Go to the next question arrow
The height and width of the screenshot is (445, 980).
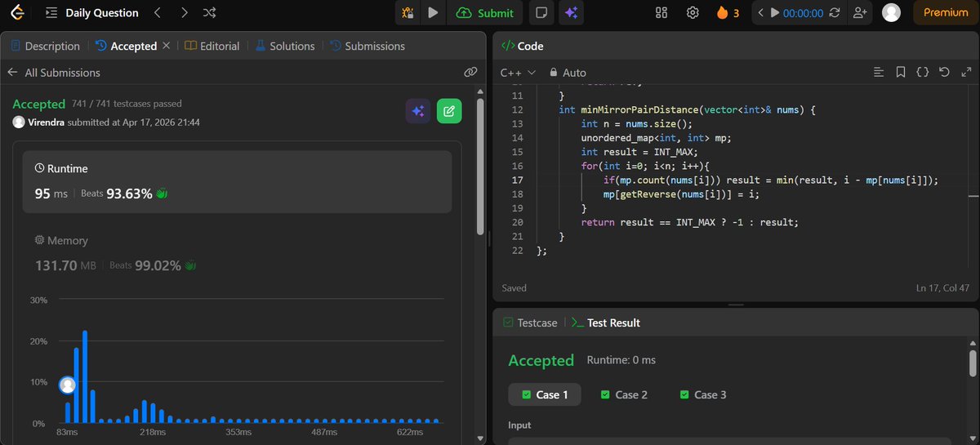[x=184, y=12]
